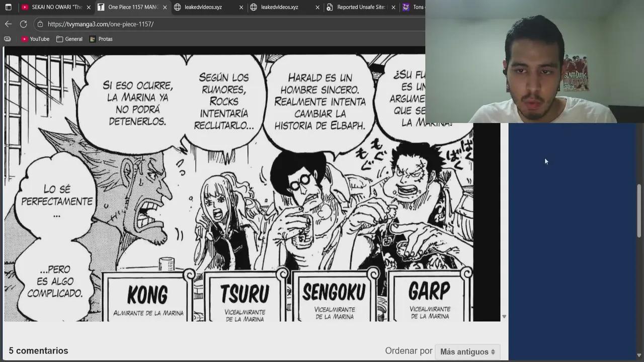Switch to the Tons tab
Image resolution: width=644 pixels, height=362 pixels.
[x=413, y=7]
